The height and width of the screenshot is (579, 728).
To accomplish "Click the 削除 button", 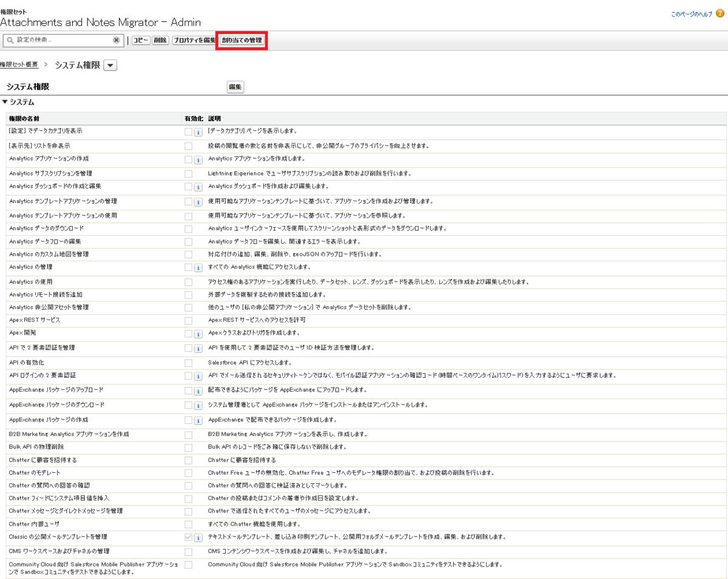I will (x=160, y=41).
